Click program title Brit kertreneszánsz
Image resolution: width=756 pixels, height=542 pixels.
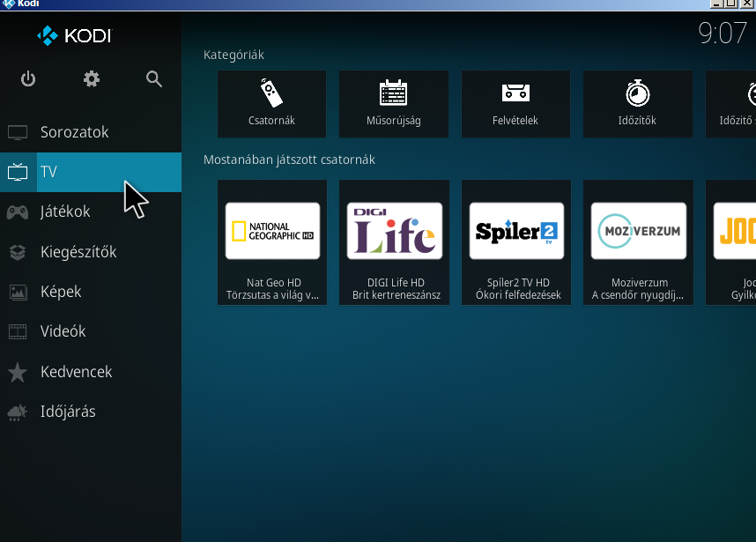pos(397,295)
